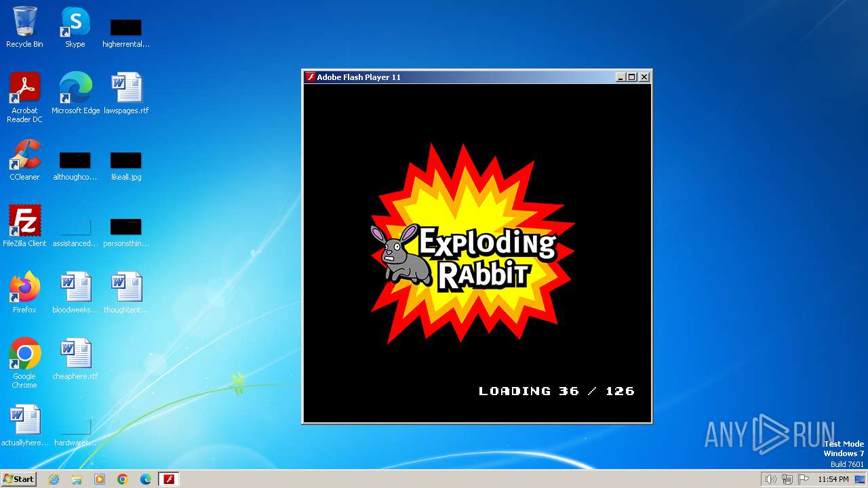868x488 pixels.
Task: Select the personsthin desktop file
Action: [126, 232]
